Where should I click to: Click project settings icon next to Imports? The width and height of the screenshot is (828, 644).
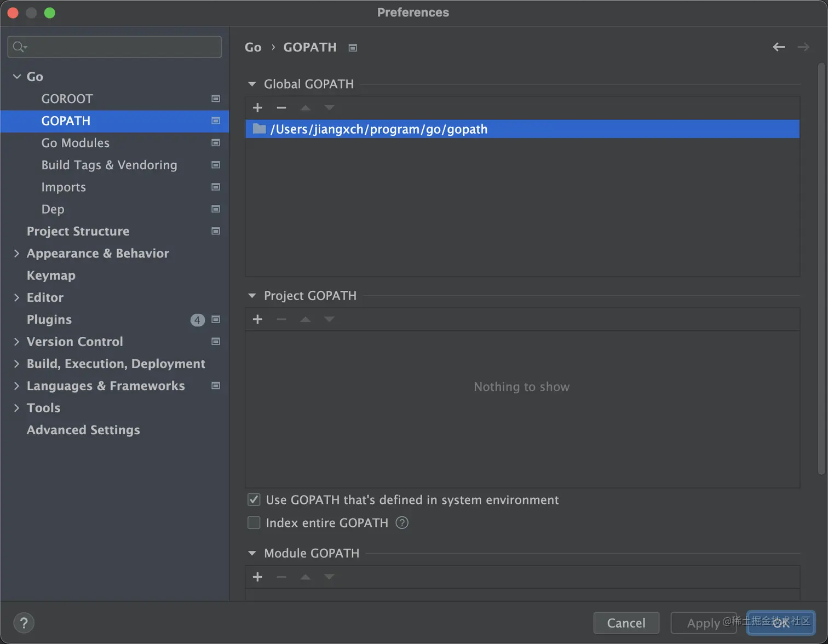(216, 187)
